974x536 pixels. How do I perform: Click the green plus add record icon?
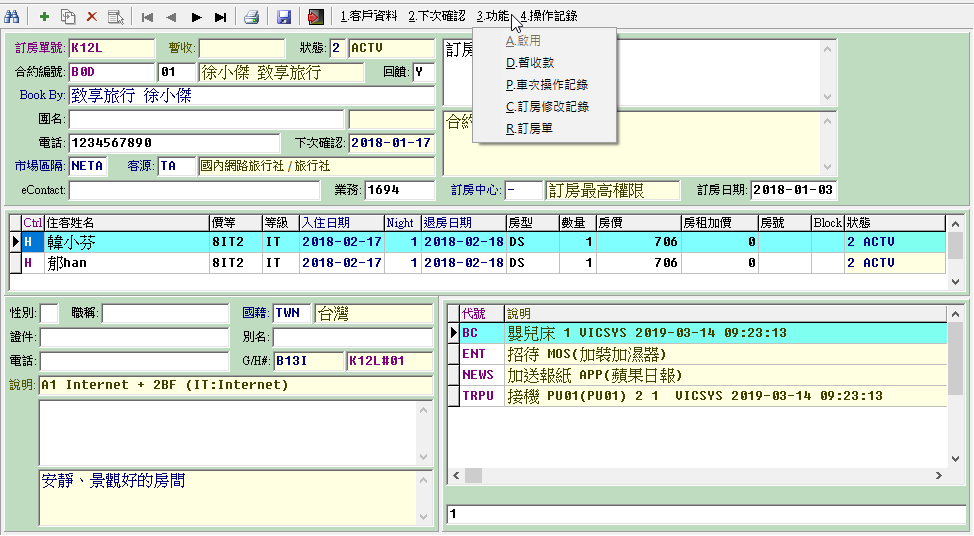click(45, 16)
